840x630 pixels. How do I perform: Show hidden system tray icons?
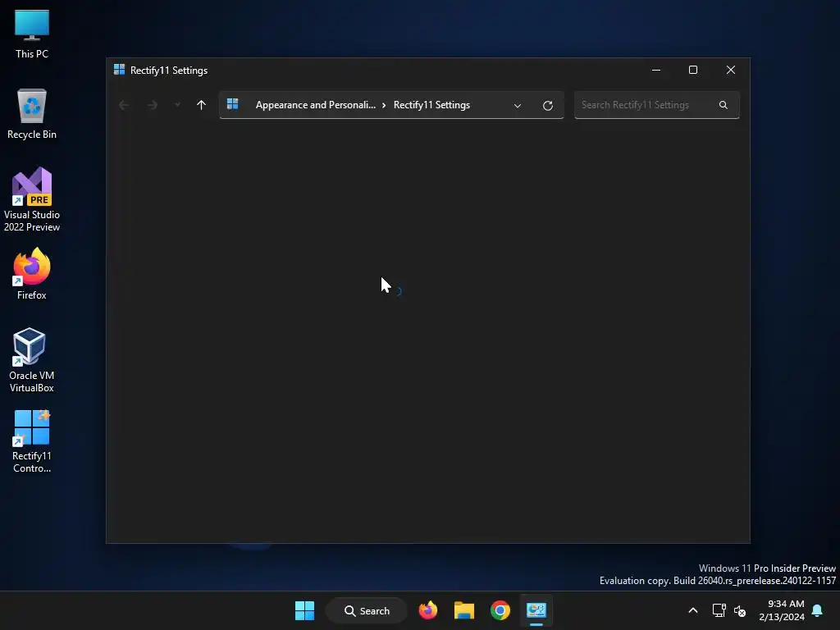point(692,610)
